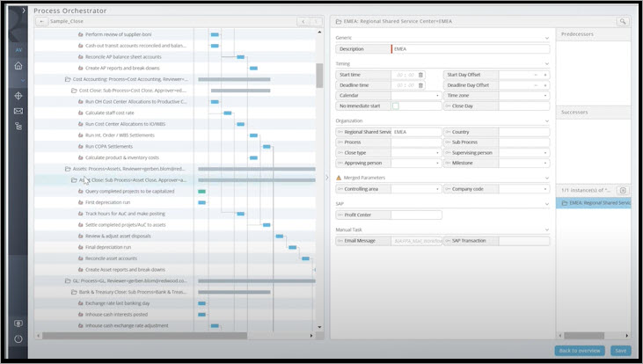Click the Save button
Viewport: 643px width, 364px height.
tap(620, 351)
